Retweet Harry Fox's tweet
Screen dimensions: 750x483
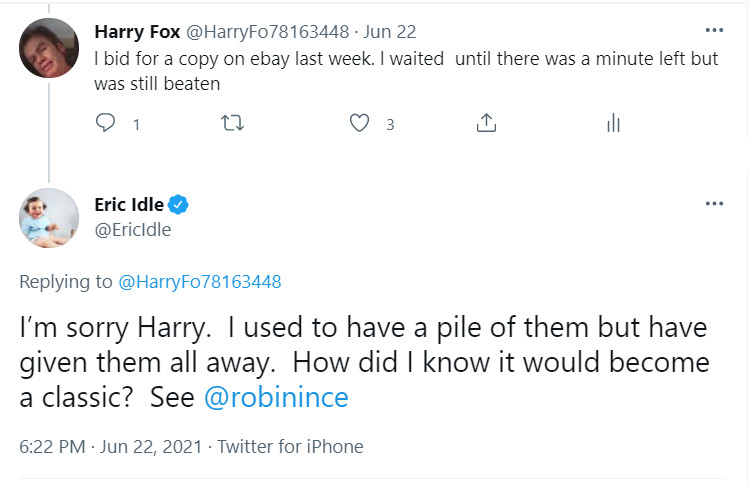click(232, 123)
